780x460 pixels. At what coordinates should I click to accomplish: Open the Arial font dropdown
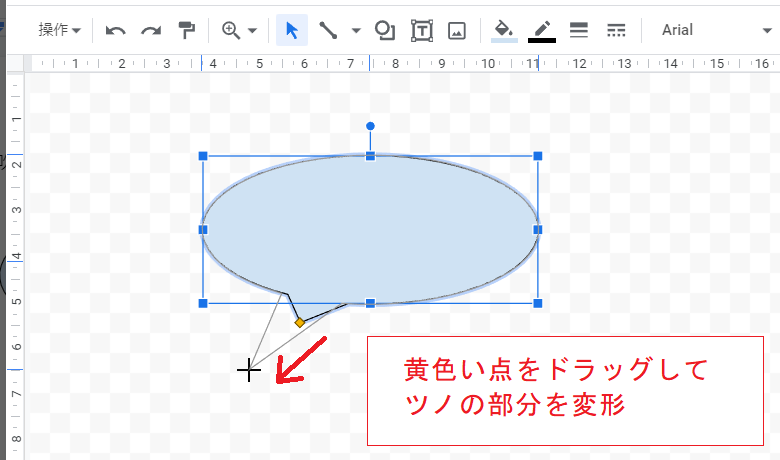(715, 30)
